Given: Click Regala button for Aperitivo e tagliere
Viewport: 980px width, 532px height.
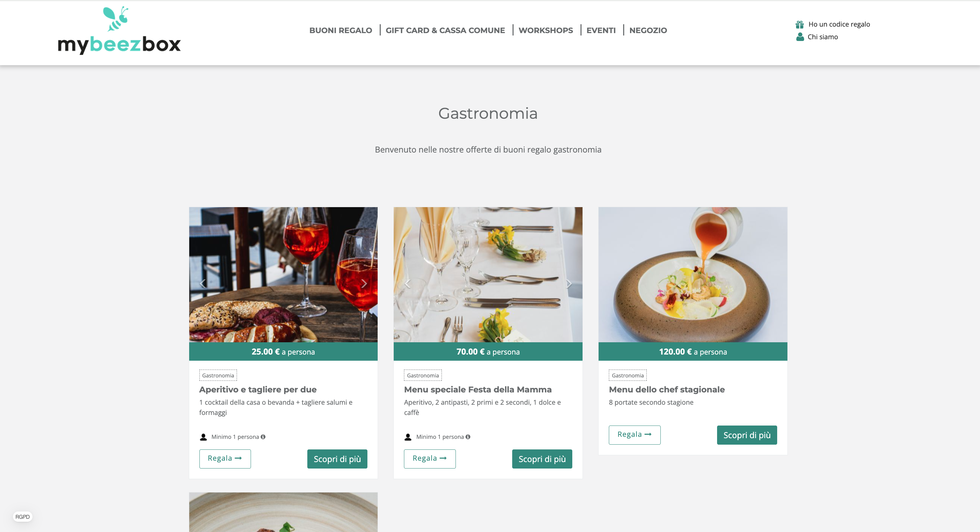Looking at the screenshot, I should pos(225,459).
